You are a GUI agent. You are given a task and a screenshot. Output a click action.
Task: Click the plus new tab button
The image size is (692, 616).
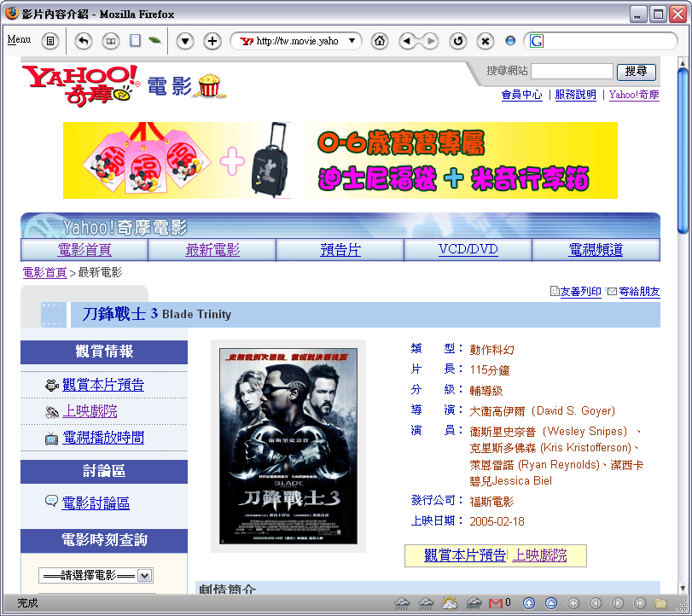pos(212,41)
